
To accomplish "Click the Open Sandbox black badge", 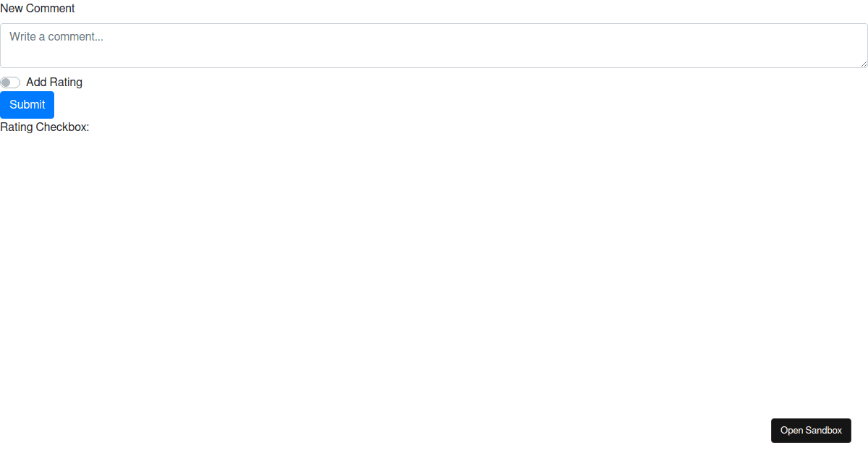I will (811, 431).
